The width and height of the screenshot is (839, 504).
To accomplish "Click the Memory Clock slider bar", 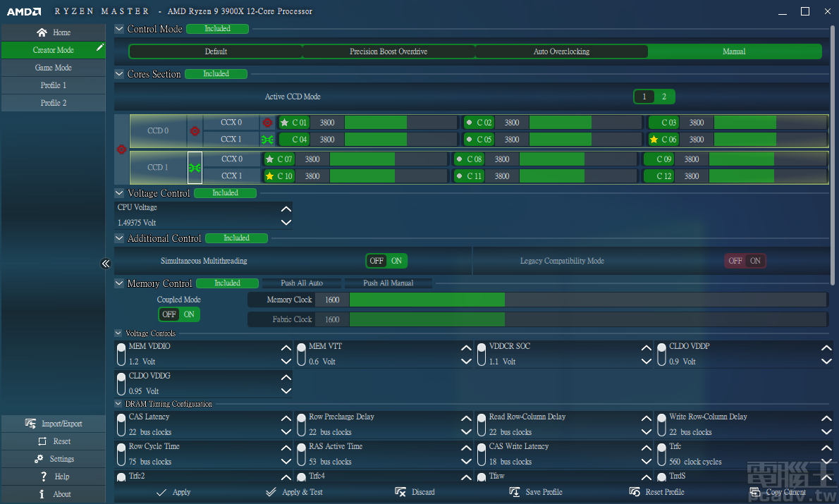I will coord(587,300).
